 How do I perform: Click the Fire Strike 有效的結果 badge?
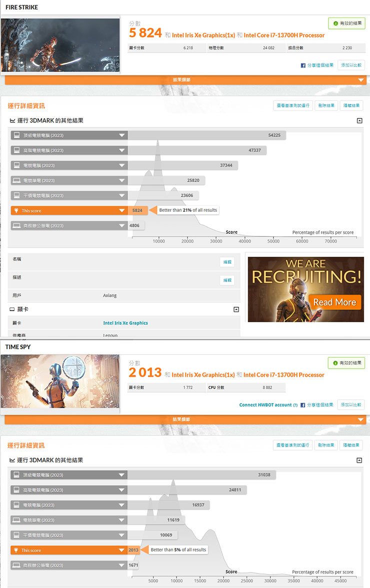tap(346, 23)
